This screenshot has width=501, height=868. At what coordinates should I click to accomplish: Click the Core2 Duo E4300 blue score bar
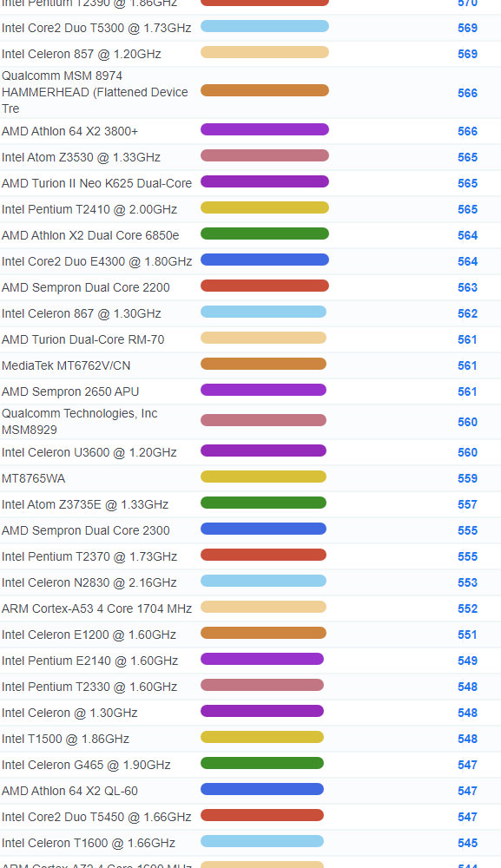[265, 260]
